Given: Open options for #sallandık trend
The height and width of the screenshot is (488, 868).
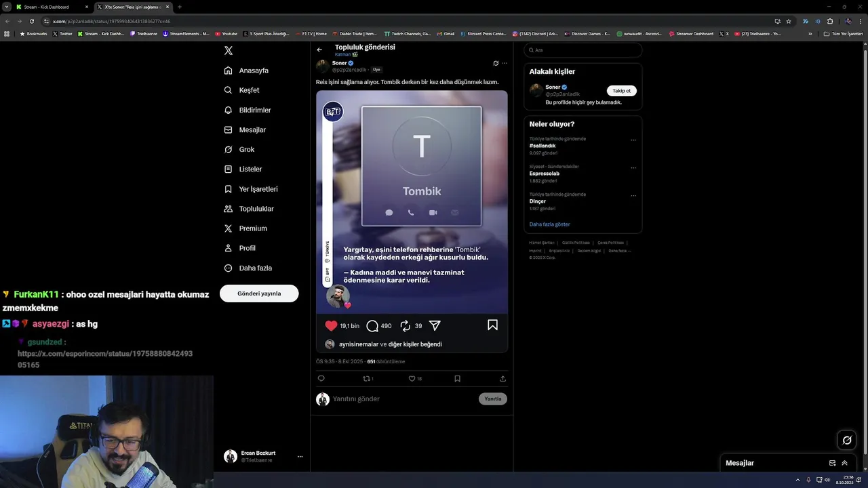Looking at the screenshot, I should tap(633, 140).
